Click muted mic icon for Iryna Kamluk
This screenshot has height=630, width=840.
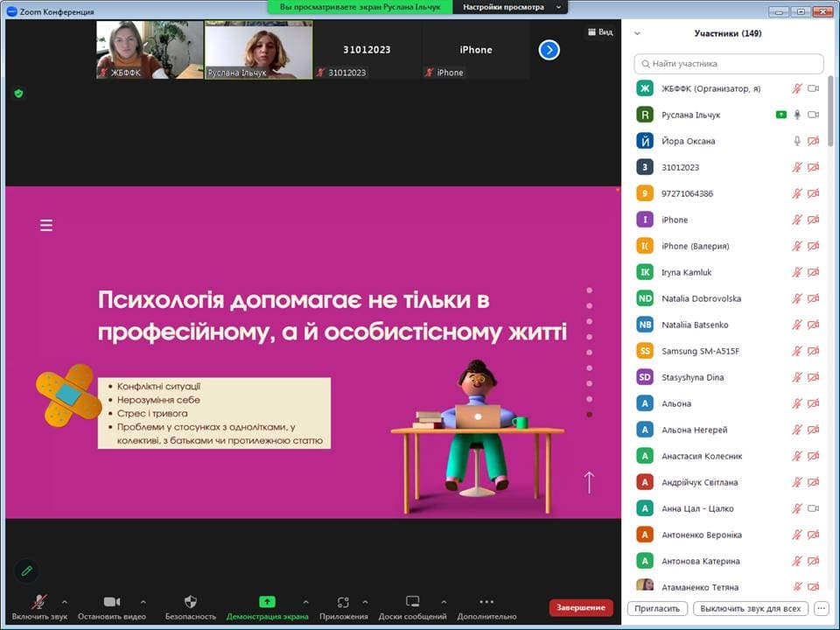point(797,272)
